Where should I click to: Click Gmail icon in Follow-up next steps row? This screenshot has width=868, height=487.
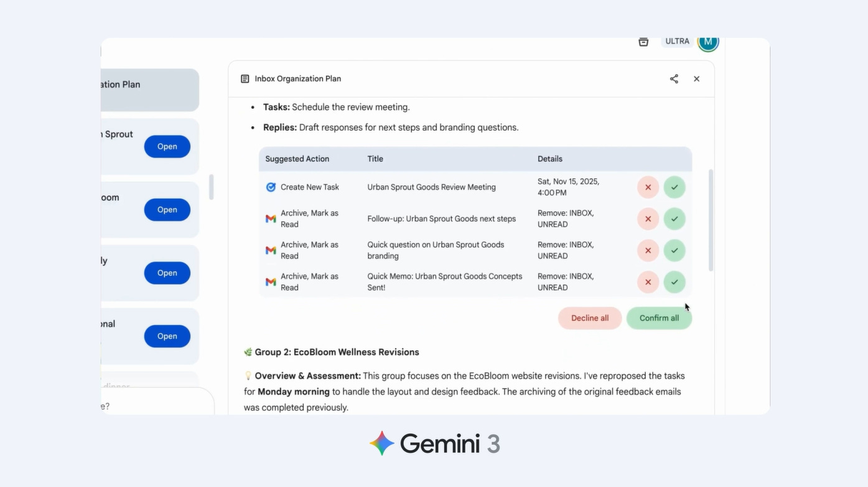[x=271, y=219]
